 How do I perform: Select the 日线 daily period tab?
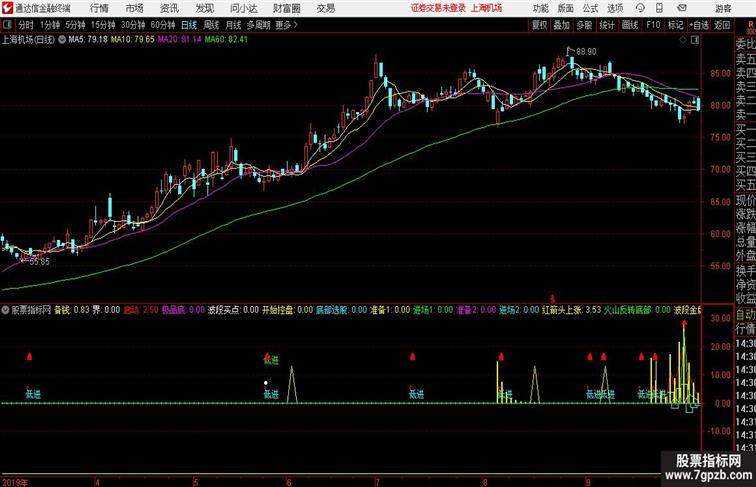[x=189, y=25]
